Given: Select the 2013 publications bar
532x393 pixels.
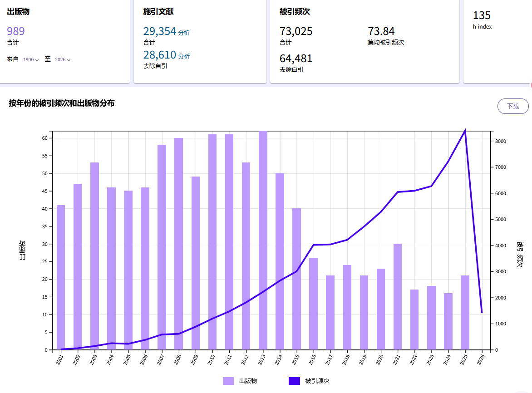Looking at the screenshot, I should coord(263,241).
